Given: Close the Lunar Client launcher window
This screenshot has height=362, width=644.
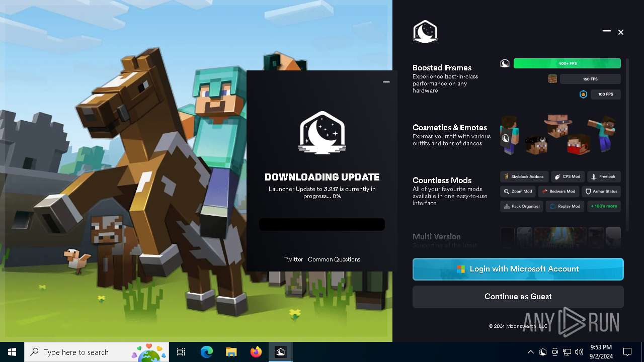Looking at the screenshot, I should [621, 32].
